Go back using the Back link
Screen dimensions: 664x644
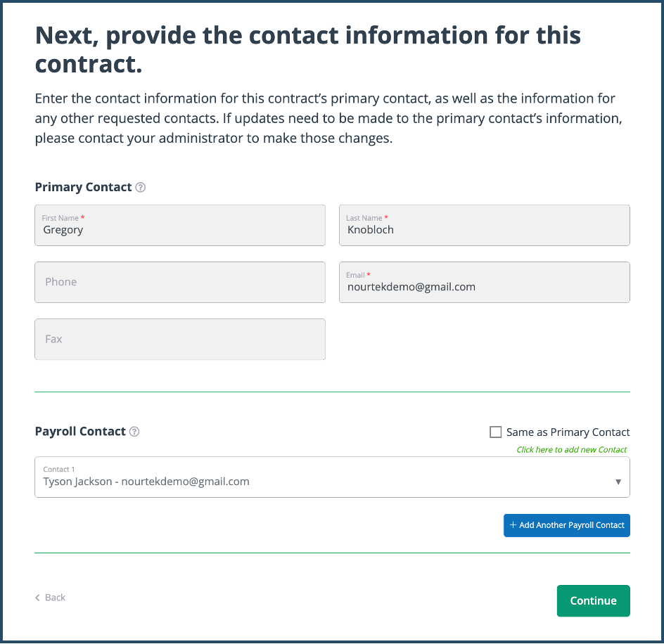tap(55, 598)
